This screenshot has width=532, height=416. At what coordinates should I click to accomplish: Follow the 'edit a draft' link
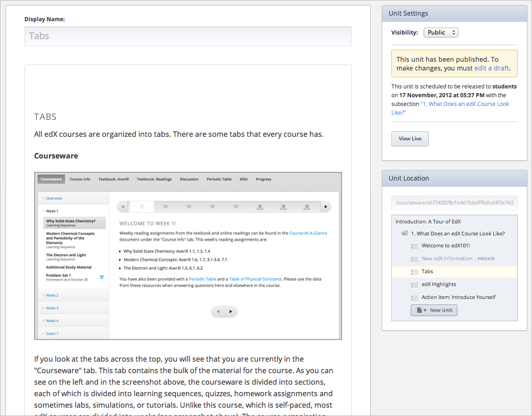click(491, 68)
